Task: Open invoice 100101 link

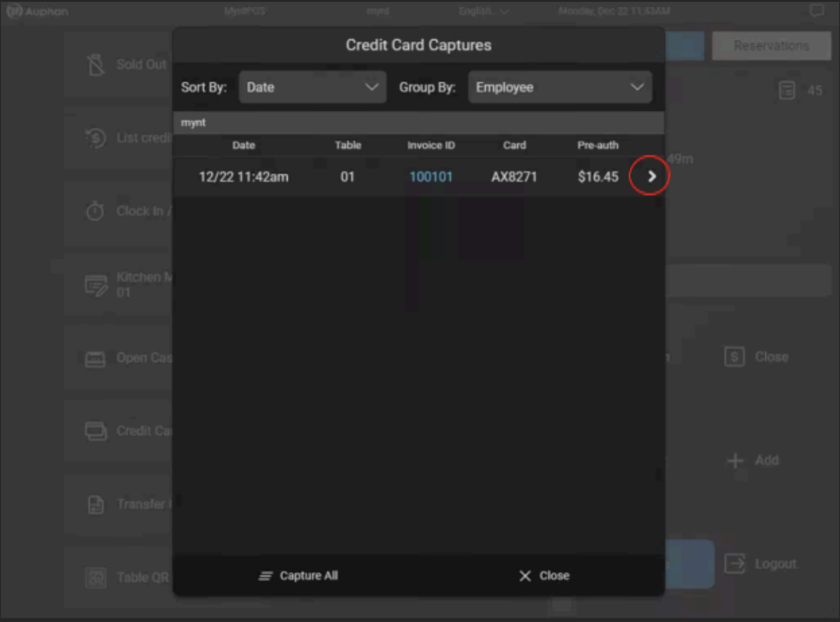Action: 431,177
